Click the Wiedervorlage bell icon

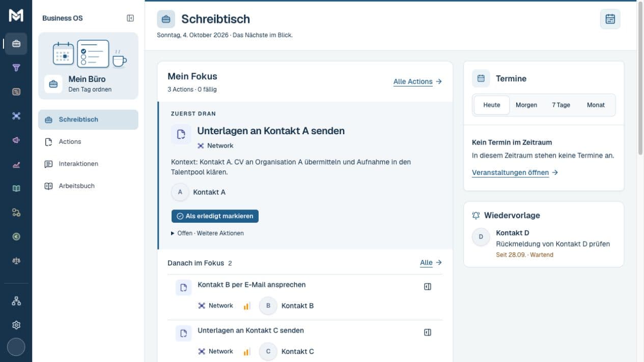click(476, 216)
